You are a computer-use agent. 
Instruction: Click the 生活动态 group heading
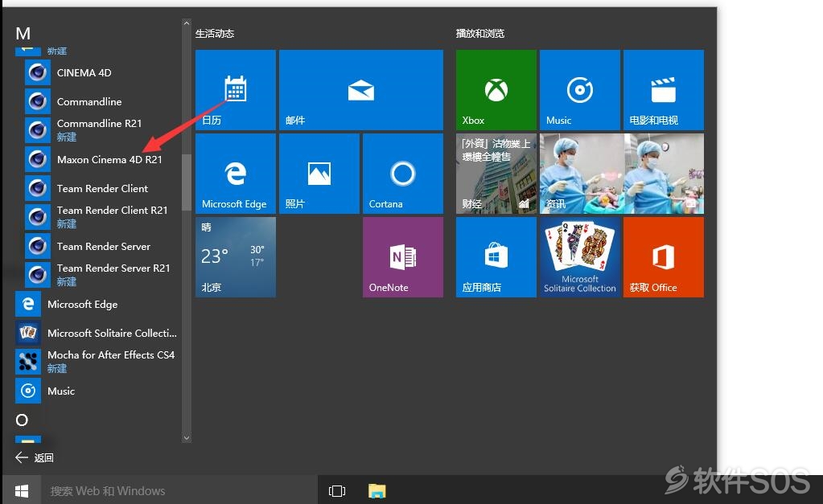(215, 34)
